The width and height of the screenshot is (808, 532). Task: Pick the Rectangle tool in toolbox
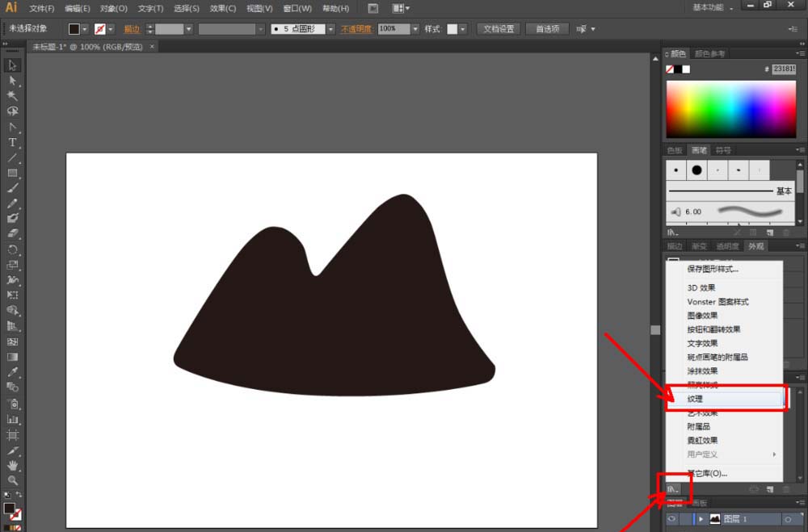coord(12,173)
